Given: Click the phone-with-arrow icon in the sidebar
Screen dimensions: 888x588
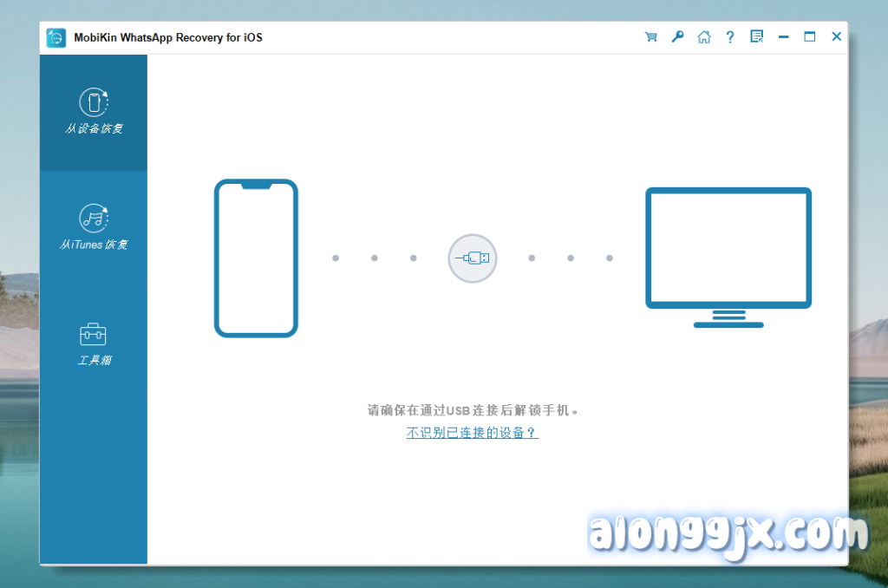Looking at the screenshot, I should (94, 101).
